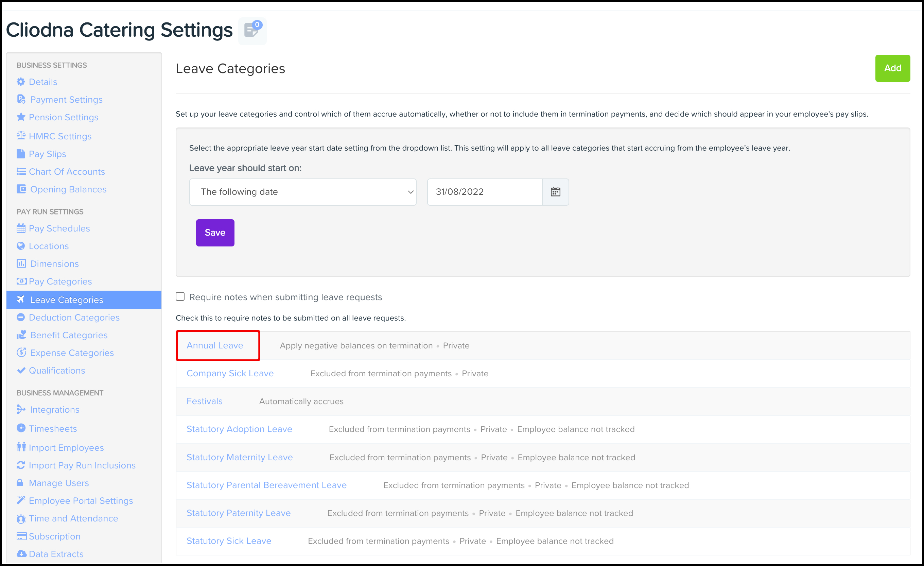Click the purple Save button

coord(215,233)
